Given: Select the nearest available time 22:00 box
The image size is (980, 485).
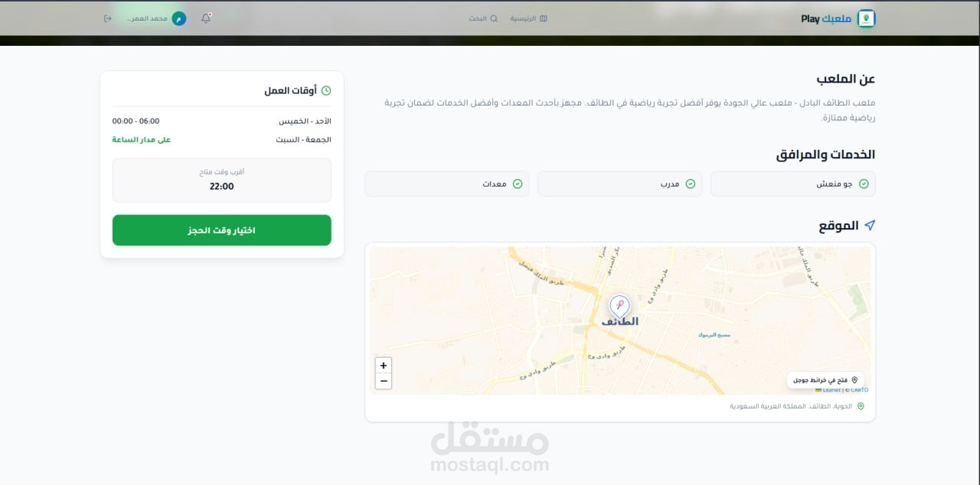Looking at the screenshot, I should pos(222,181).
